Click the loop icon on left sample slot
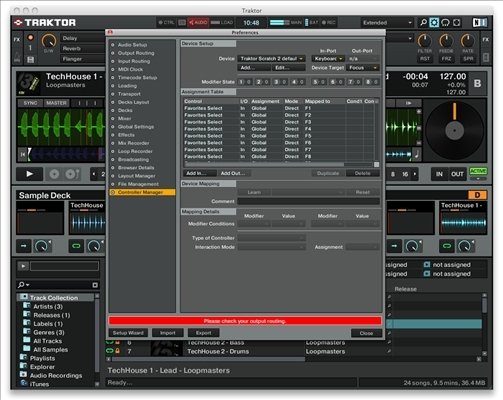Image resolution: width=503 pixels, height=400 pixels. pos(76,246)
